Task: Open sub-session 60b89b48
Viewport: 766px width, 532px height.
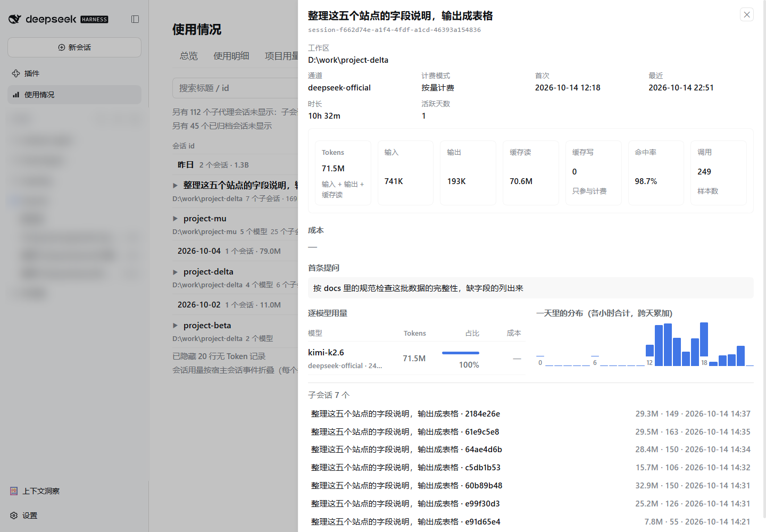Action: click(531, 486)
